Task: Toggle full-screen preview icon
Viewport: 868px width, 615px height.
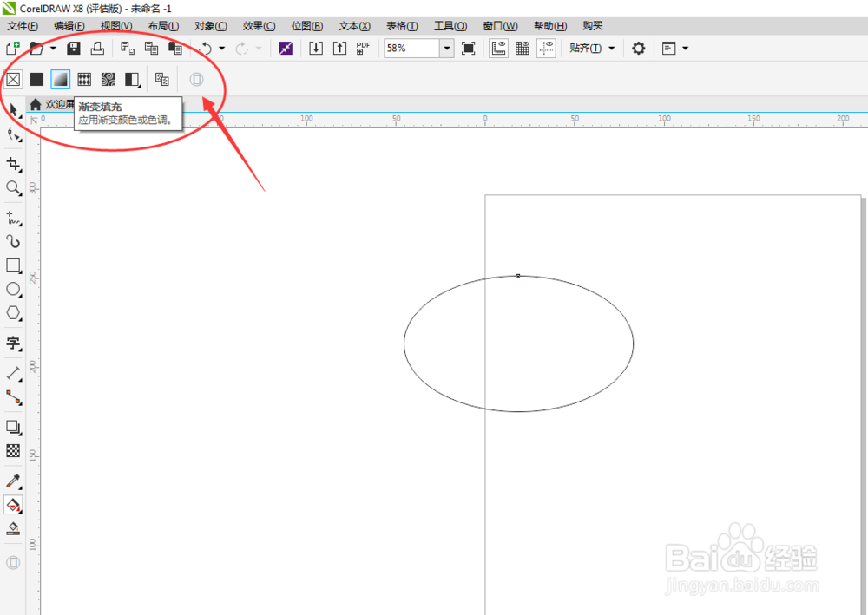Action: [469, 48]
